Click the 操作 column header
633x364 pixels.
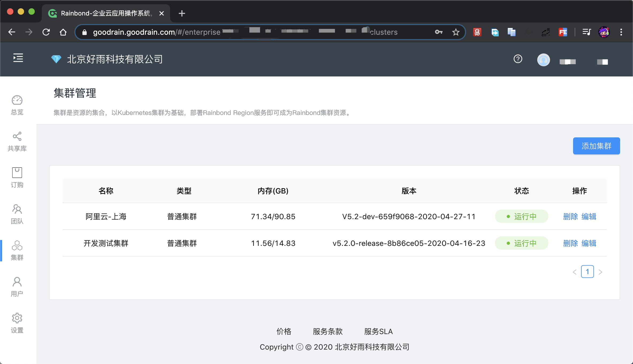point(579,191)
